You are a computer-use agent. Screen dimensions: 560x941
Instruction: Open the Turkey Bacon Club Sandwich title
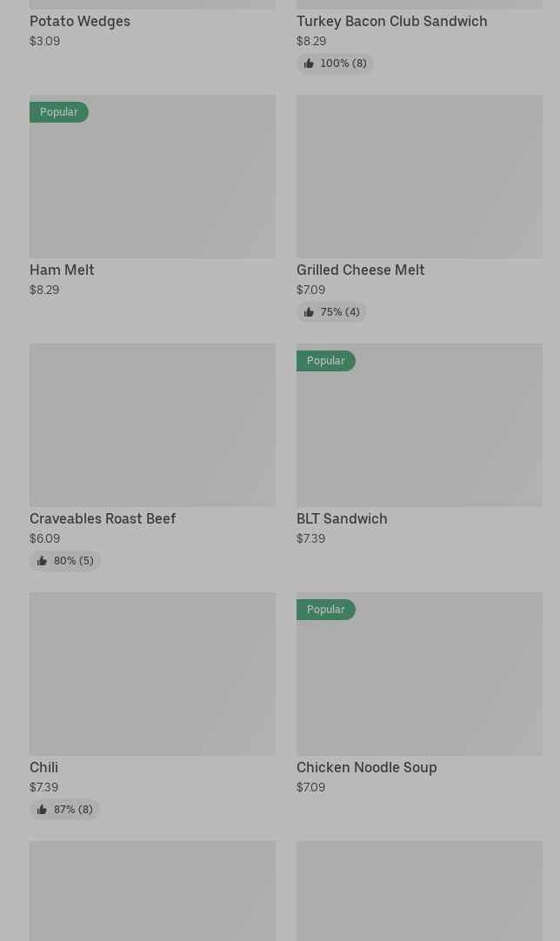pyautogui.click(x=392, y=21)
